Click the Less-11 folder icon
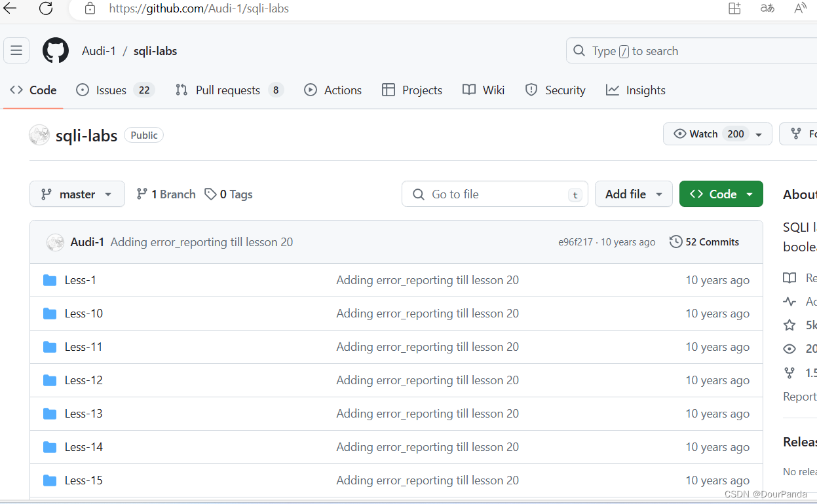 pos(50,347)
